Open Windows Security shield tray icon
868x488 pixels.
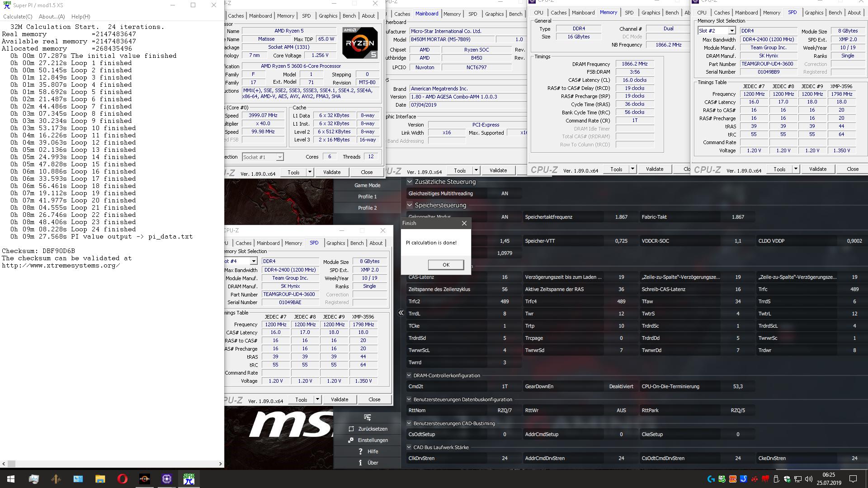click(787, 479)
